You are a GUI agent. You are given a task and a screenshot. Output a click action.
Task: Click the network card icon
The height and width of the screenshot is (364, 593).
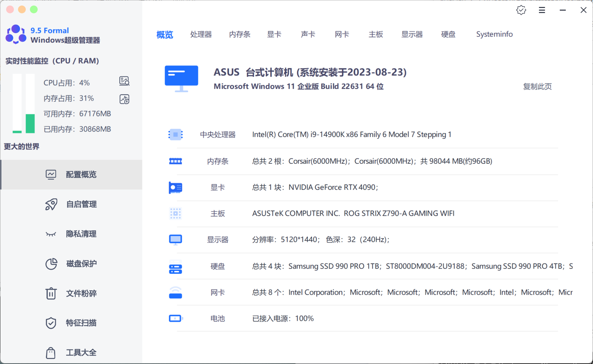[175, 293]
